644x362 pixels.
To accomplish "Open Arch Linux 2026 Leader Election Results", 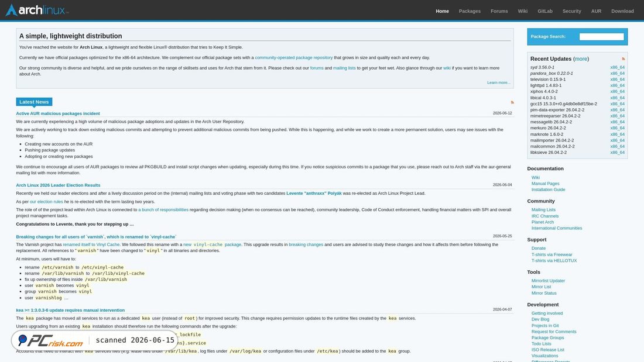I will tap(58, 185).
